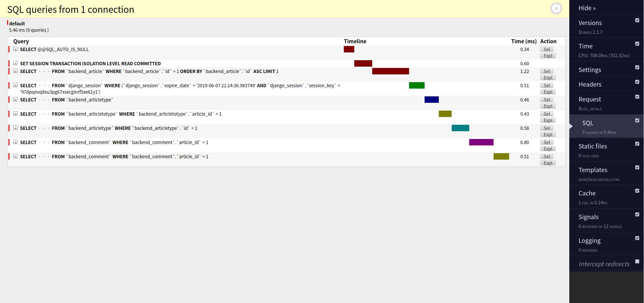The height and width of the screenshot is (303, 644).
Task: Disable the Time panel checkbox
Action: coord(637,44)
